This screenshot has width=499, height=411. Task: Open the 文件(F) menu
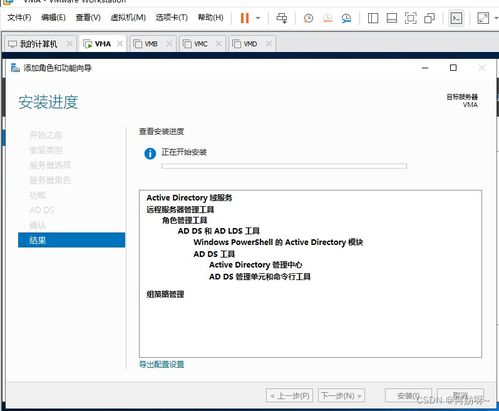click(x=19, y=17)
